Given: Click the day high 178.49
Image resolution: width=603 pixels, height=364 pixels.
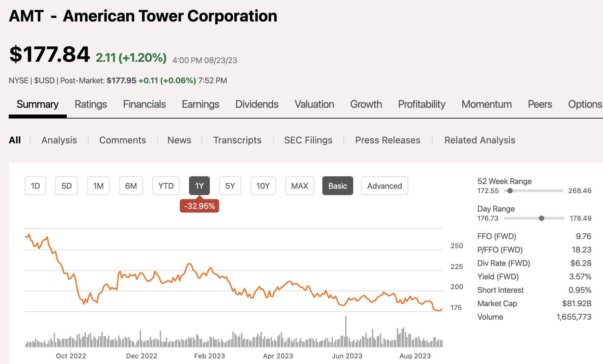Looking at the screenshot, I should tap(581, 218).
